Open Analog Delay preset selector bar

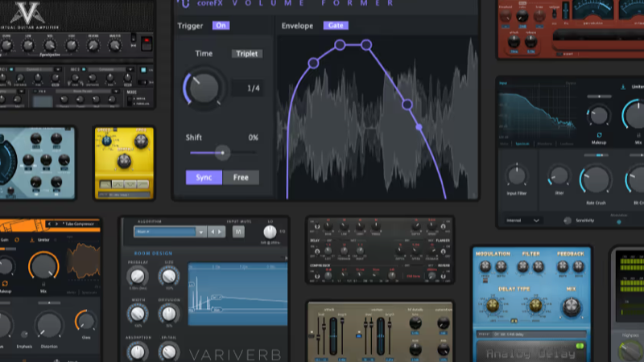pos(531,335)
